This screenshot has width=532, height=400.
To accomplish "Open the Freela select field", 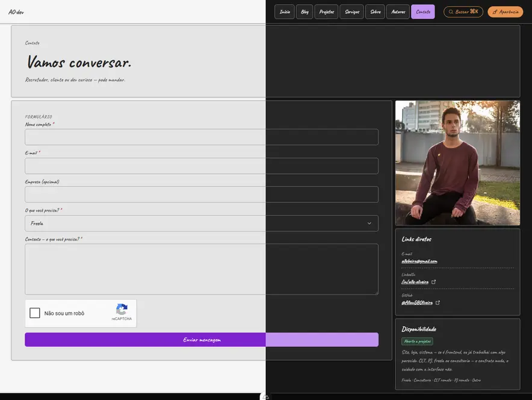I will [202, 223].
